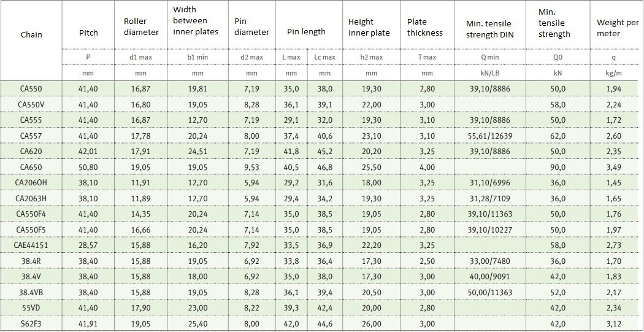Select the Lc max sub-header
Viewport: 644px width, 332px height.
pos(325,58)
